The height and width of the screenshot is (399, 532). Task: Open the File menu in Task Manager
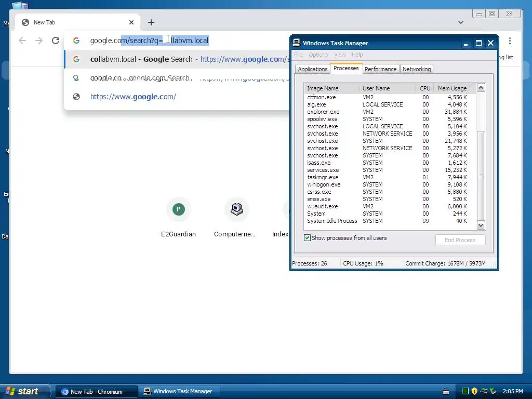click(298, 55)
